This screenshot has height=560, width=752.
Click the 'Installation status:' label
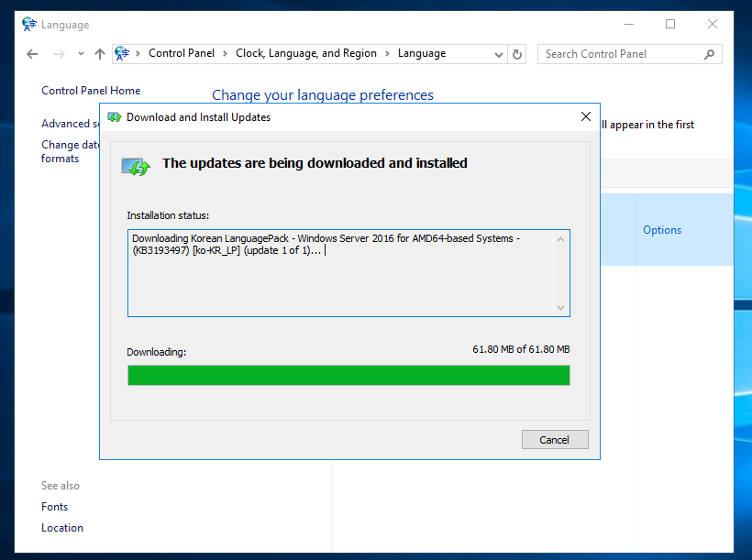(168, 215)
